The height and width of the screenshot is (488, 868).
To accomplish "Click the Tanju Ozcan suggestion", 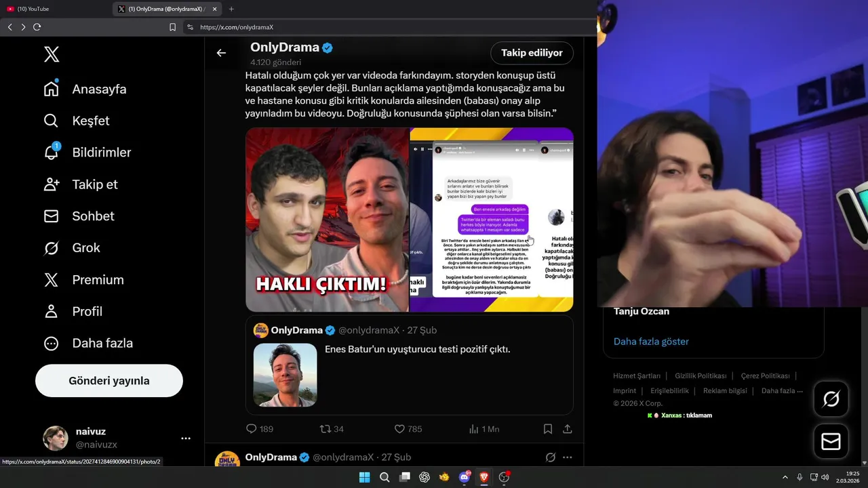I will (x=642, y=312).
